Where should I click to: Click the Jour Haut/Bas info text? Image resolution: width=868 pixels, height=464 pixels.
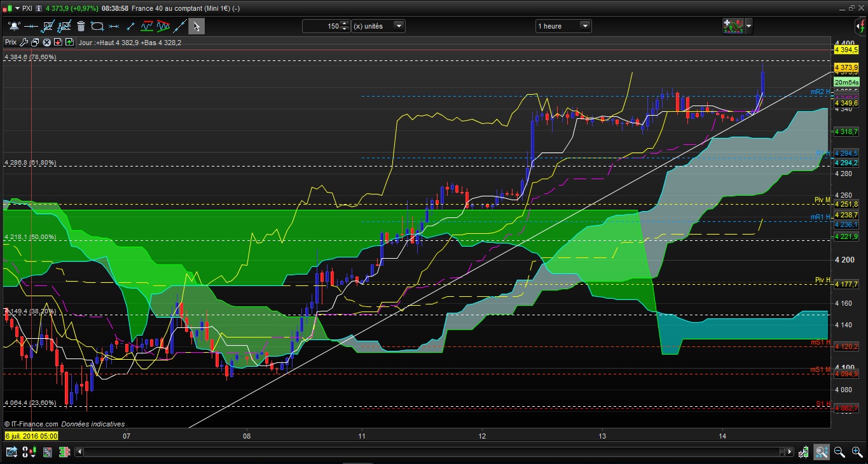(130, 43)
